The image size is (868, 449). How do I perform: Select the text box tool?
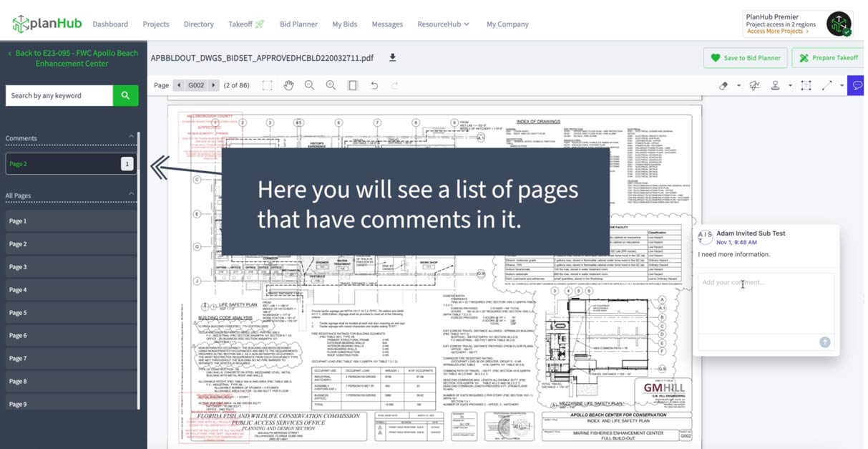click(806, 85)
